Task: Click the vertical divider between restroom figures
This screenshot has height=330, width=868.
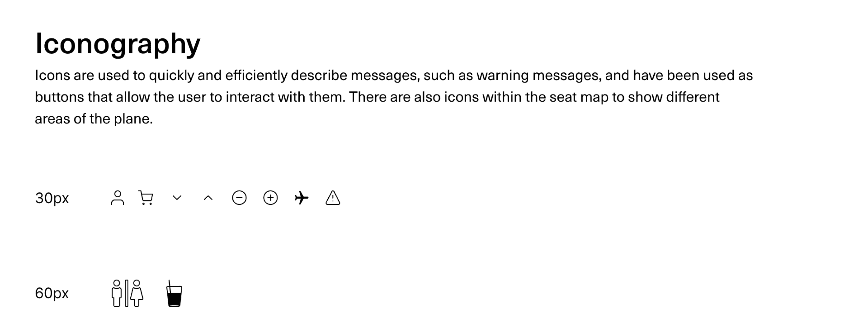Action: [126, 293]
